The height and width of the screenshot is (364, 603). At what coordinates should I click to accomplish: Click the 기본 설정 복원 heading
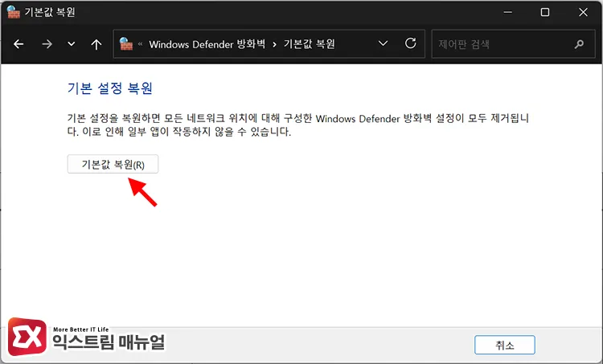pyautogui.click(x=110, y=88)
